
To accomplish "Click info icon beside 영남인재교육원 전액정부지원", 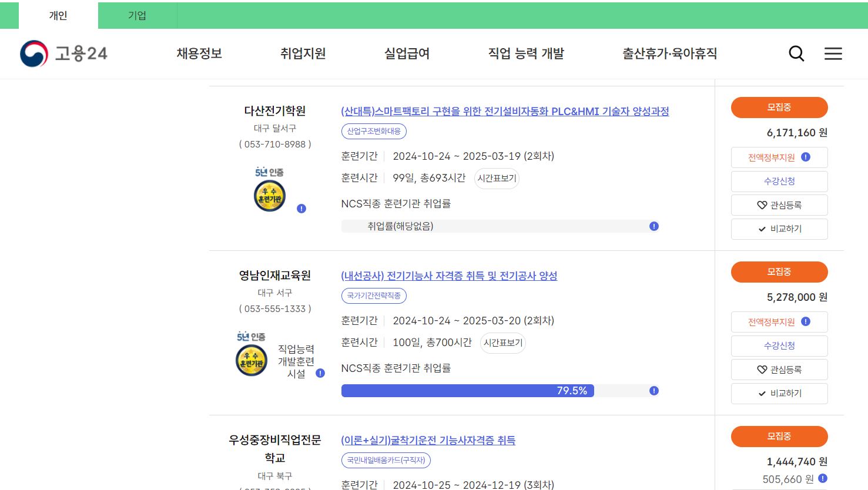I will click(x=806, y=321).
